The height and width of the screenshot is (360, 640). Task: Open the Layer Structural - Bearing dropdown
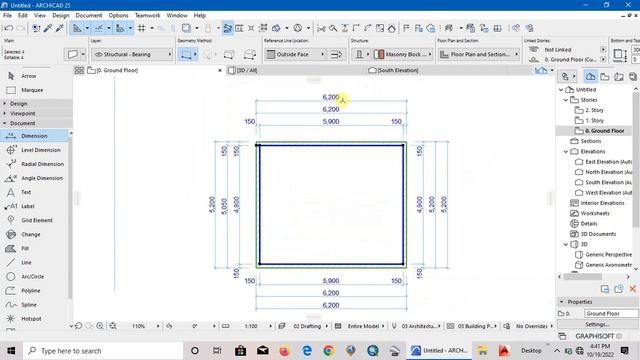(133, 54)
